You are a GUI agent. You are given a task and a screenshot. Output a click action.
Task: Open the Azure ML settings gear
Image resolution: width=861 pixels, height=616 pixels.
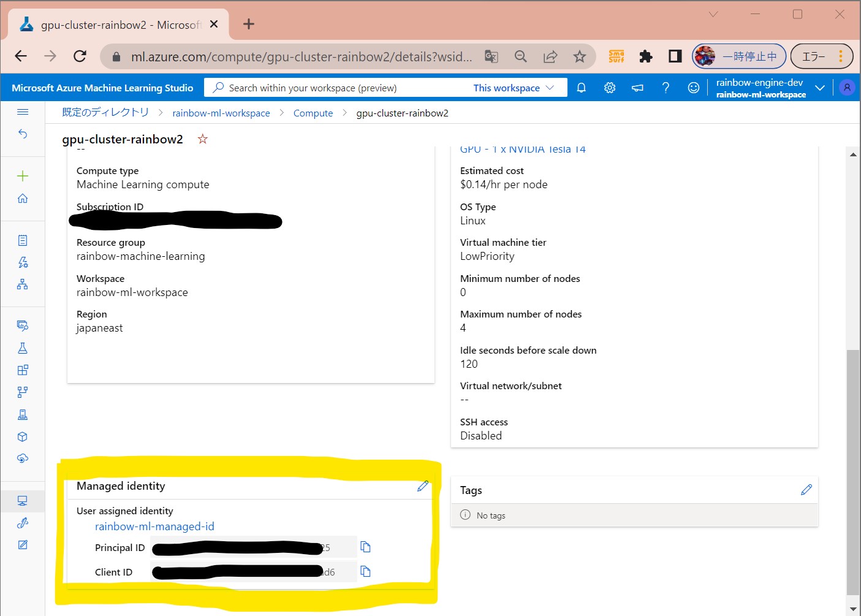(x=610, y=88)
